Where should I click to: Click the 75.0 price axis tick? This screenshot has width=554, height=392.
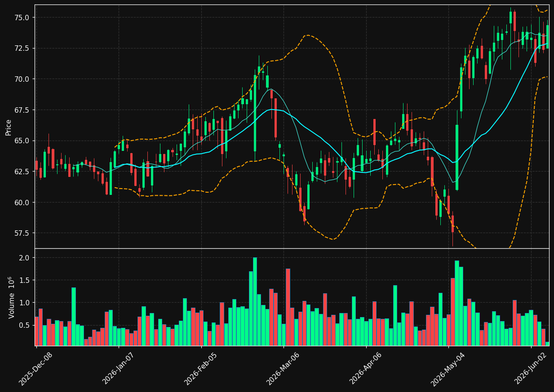point(23,18)
